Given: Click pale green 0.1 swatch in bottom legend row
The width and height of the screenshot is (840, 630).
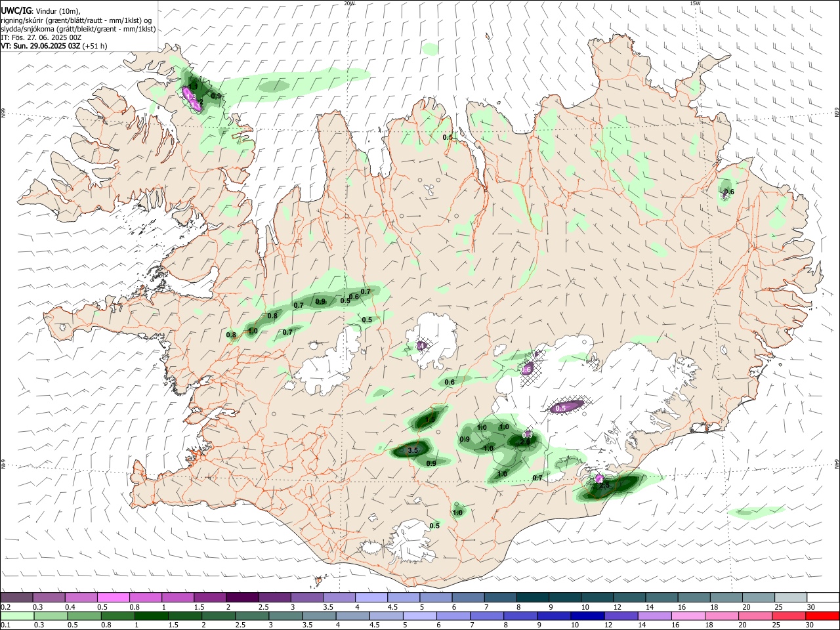Looking at the screenshot, I should (x=17, y=616).
